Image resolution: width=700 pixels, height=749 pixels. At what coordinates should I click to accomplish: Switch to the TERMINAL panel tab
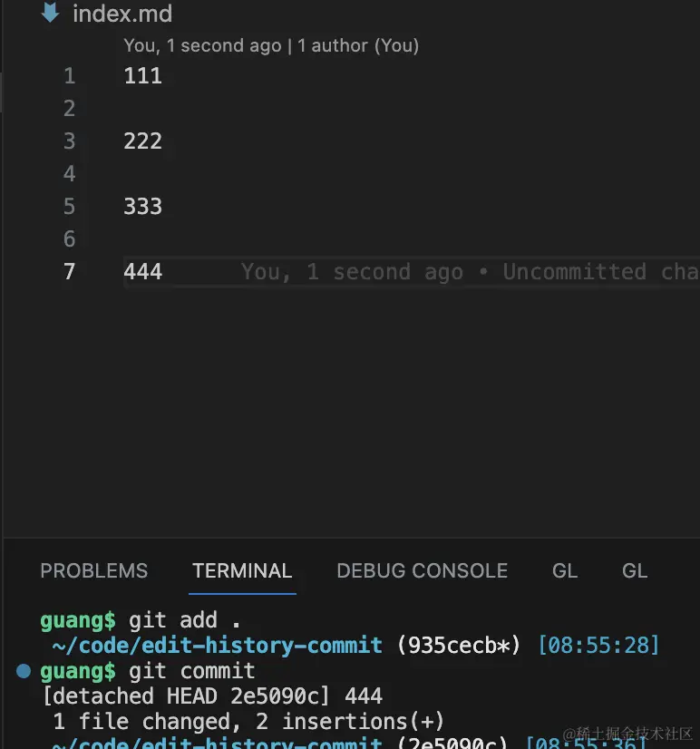tap(242, 571)
